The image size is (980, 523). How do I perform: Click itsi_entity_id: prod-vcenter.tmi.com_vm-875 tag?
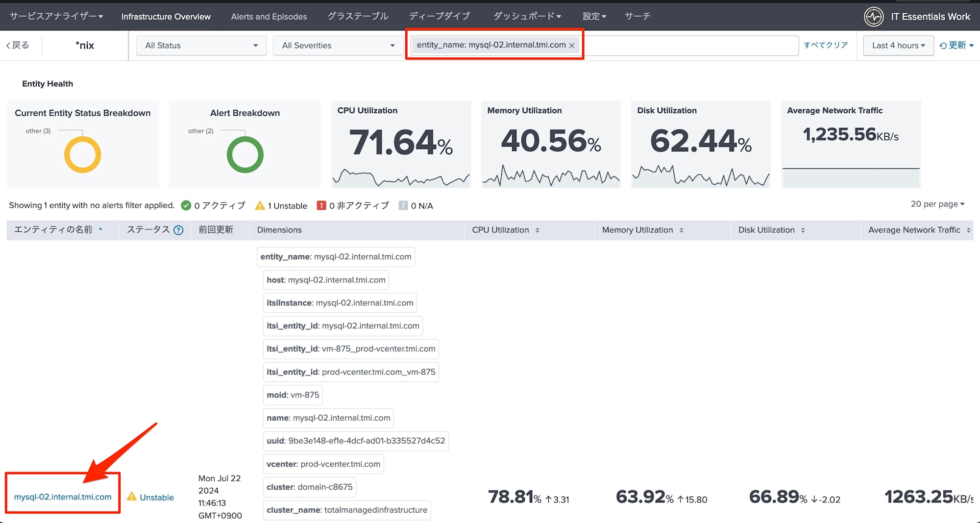coord(351,372)
